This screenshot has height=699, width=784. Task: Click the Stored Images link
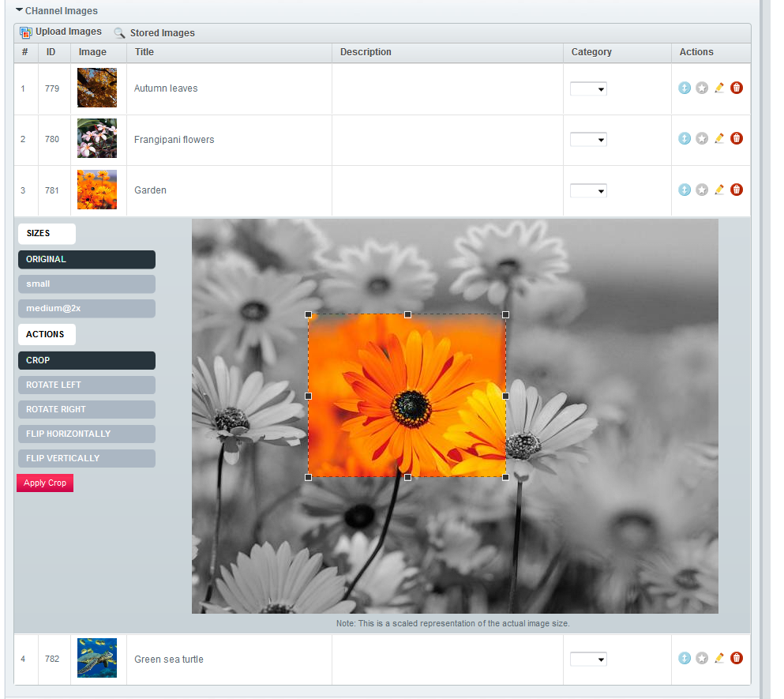163,33
